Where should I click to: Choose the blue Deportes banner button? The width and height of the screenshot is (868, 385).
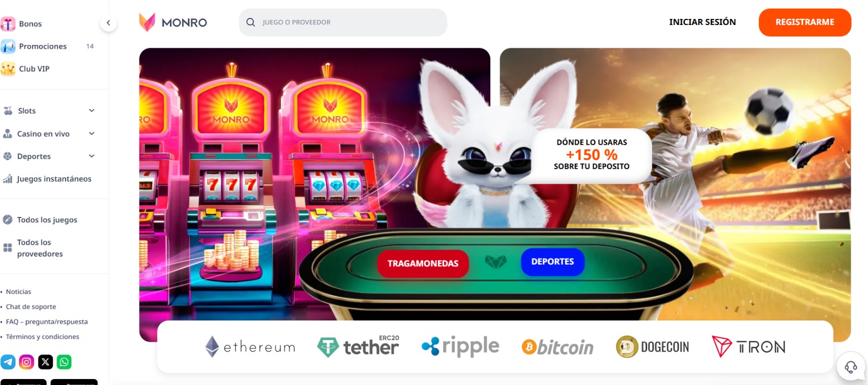(x=552, y=262)
